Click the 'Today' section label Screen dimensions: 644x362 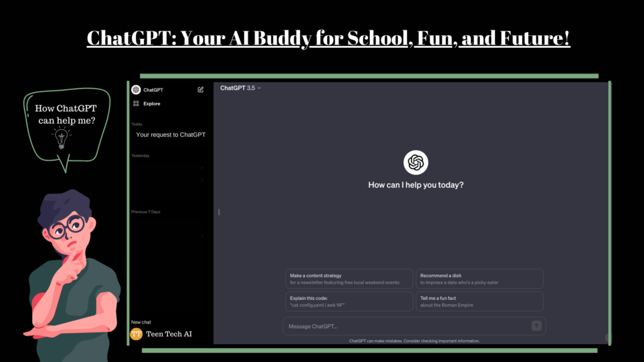pyautogui.click(x=136, y=124)
